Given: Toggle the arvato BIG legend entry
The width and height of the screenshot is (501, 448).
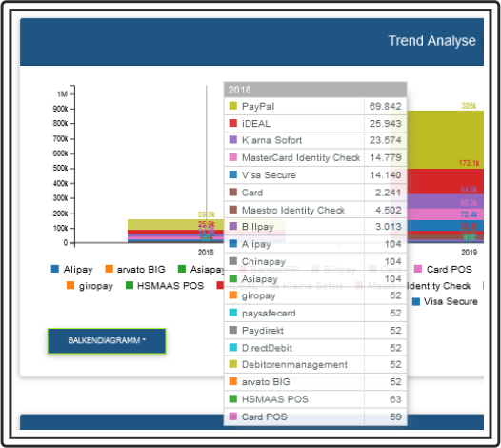Looking at the screenshot, I should pyautogui.click(x=135, y=269).
